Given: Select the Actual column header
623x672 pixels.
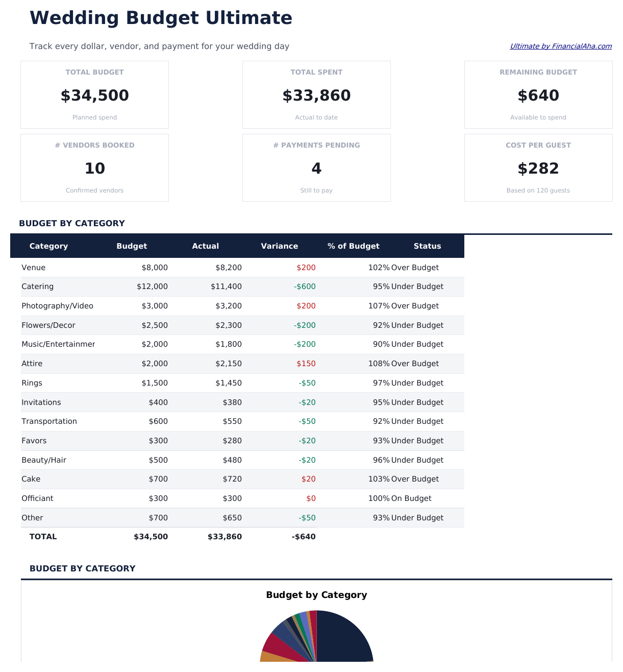Looking at the screenshot, I should tap(206, 246).
